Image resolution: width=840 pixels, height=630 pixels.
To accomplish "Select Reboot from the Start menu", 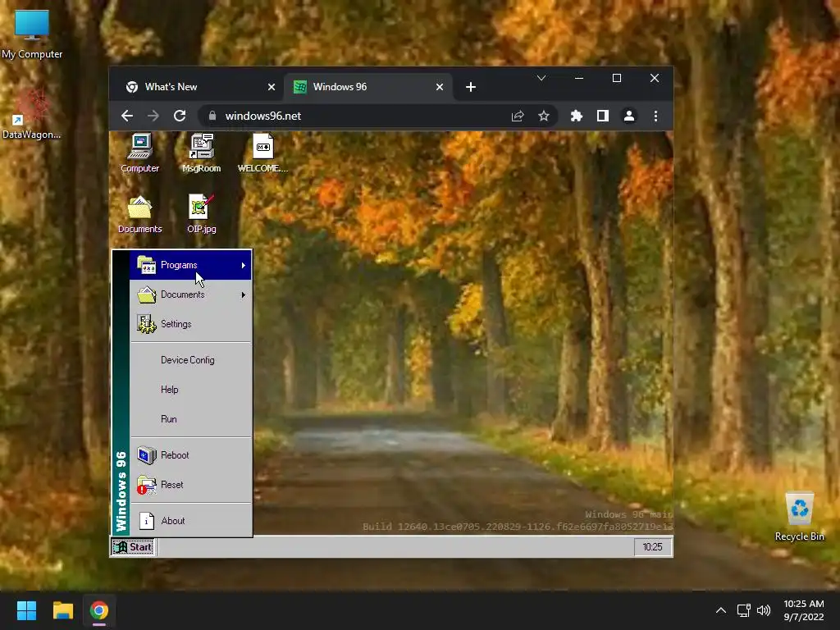I will pos(190,454).
